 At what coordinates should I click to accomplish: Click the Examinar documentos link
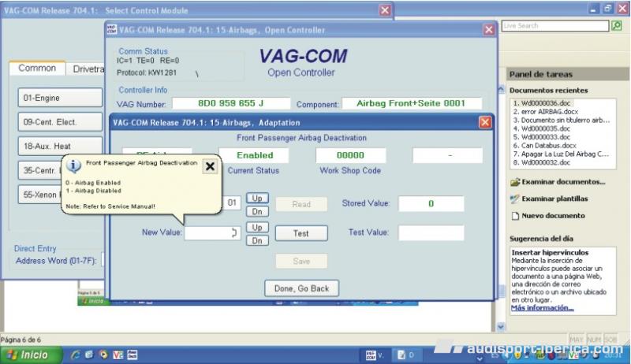(x=563, y=182)
